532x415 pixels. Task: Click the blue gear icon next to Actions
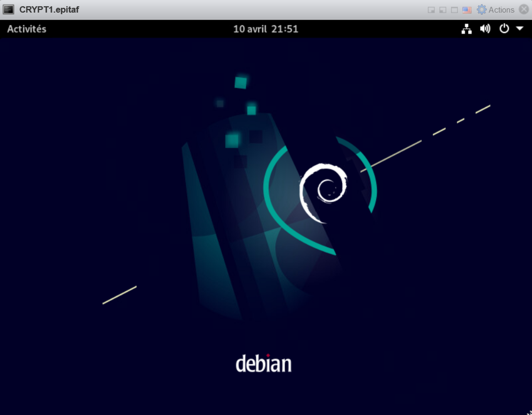pyautogui.click(x=481, y=9)
